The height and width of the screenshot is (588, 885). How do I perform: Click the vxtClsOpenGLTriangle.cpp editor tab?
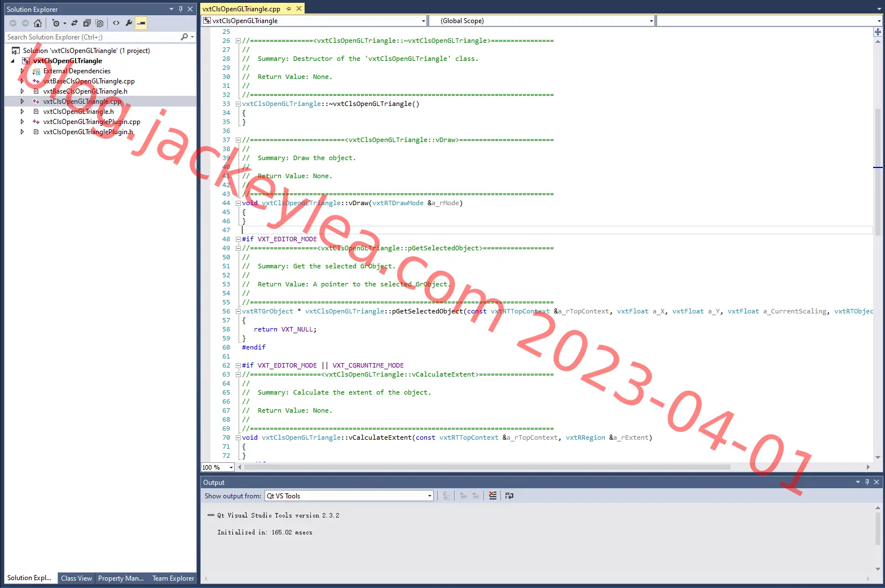241,9
